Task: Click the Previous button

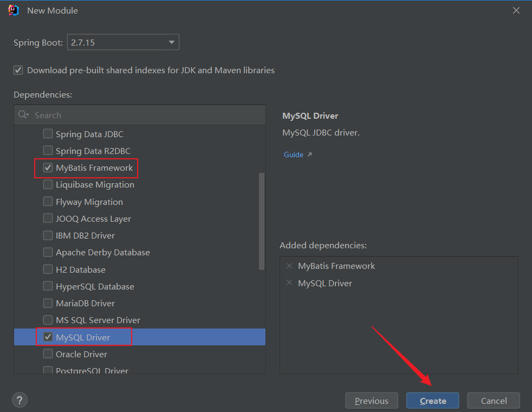Action: (x=372, y=401)
